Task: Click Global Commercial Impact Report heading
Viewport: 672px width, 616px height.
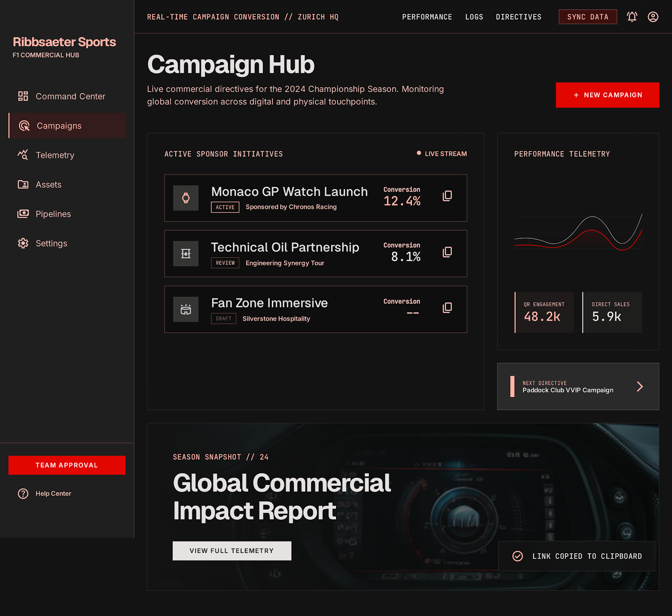Action: point(282,497)
